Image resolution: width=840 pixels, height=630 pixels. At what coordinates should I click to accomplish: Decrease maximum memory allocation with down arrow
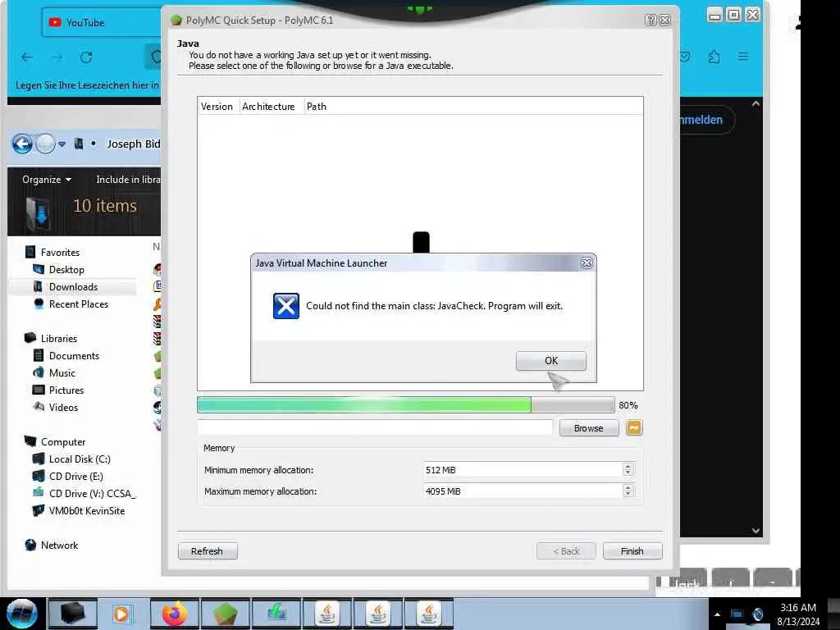point(628,495)
